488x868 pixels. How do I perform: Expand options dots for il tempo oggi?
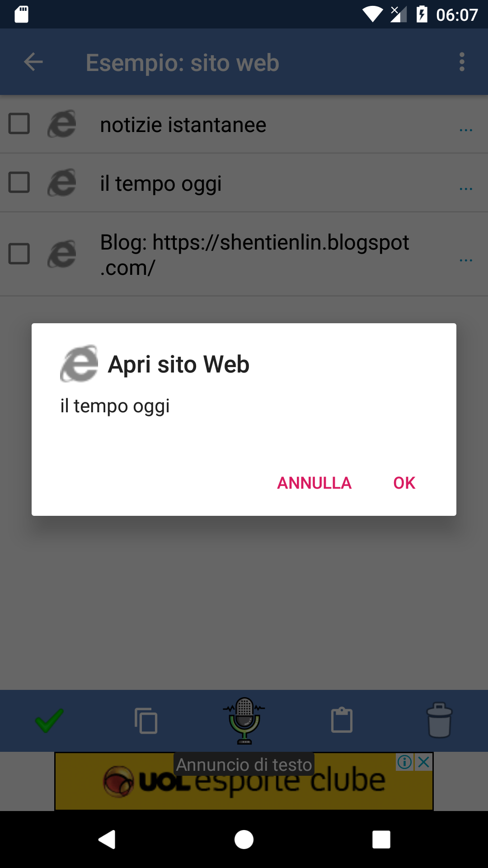pos(466,189)
